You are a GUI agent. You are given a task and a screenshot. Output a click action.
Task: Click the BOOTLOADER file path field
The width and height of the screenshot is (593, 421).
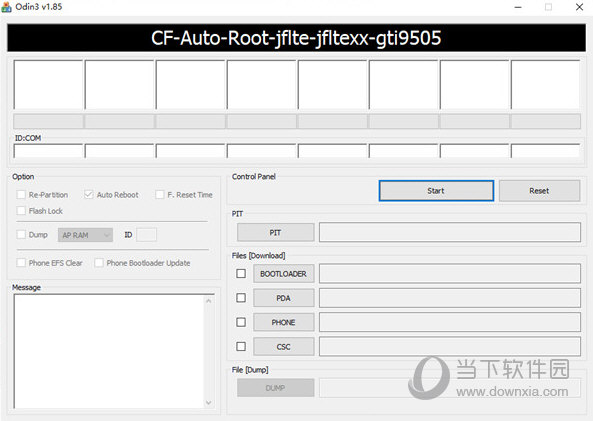(450, 273)
